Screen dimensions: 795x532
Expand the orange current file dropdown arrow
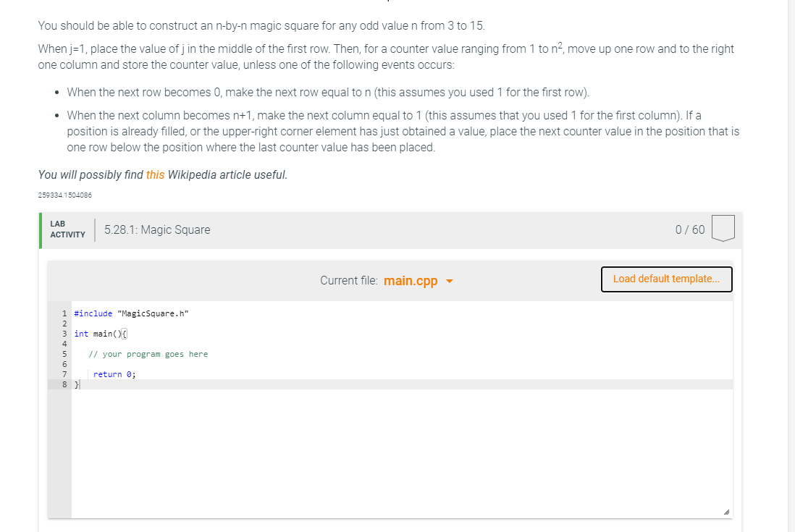click(x=449, y=281)
